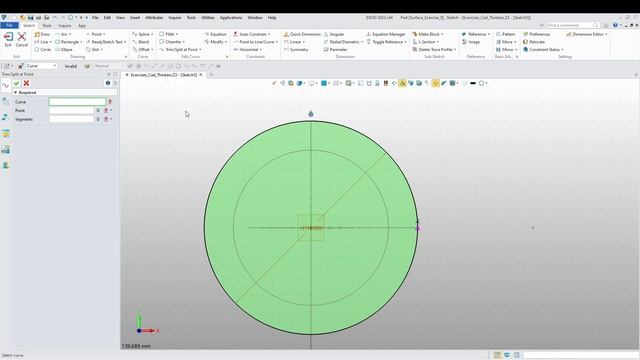This screenshot has height=360, width=640.
Task: Choose the Quick Dimension tool
Action: coord(302,34)
